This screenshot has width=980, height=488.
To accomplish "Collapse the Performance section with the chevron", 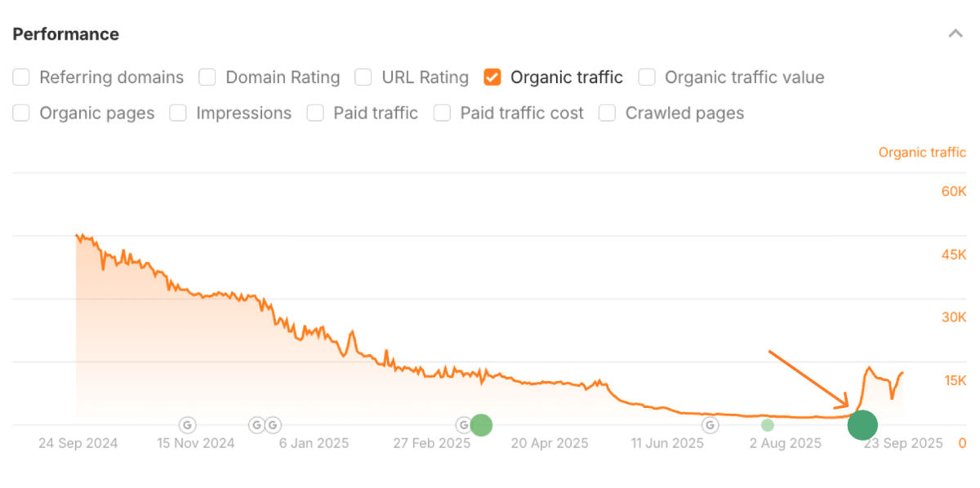I will coord(955,34).
